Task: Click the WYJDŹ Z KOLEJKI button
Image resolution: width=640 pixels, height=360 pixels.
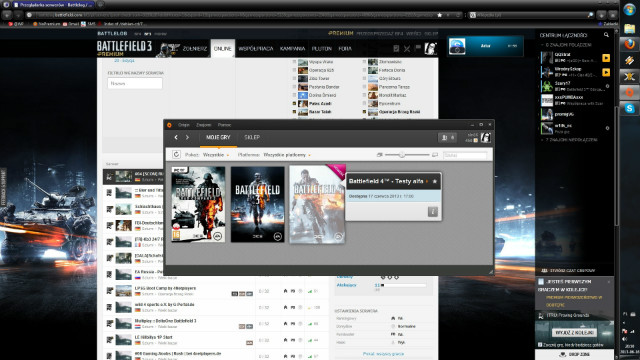Action: [x=574, y=333]
